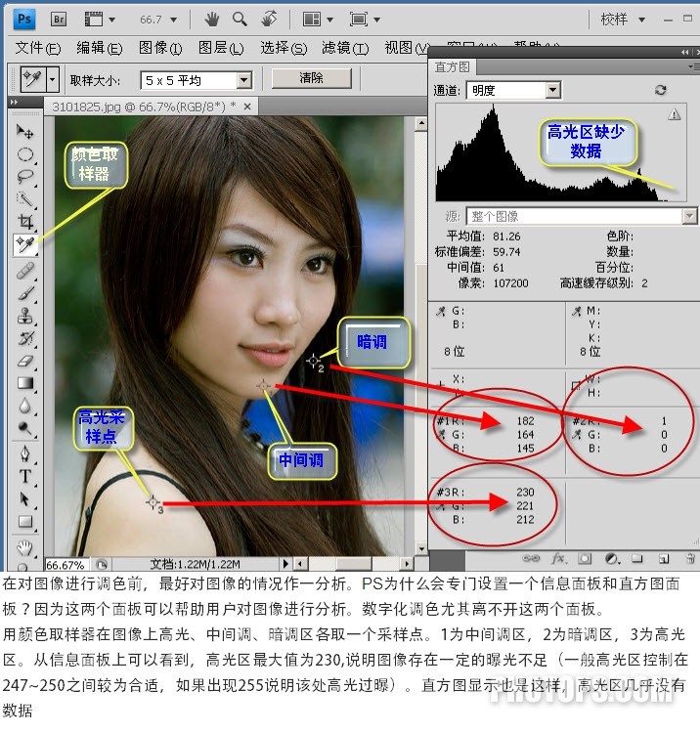The height and width of the screenshot is (733, 700).
Task: Select the Elliptical Marquee tool
Action: (x=25, y=154)
